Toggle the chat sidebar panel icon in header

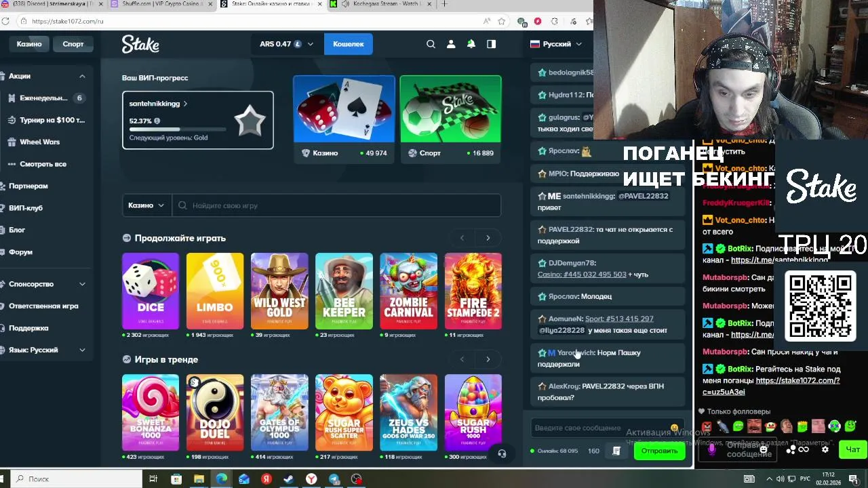pos(491,44)
